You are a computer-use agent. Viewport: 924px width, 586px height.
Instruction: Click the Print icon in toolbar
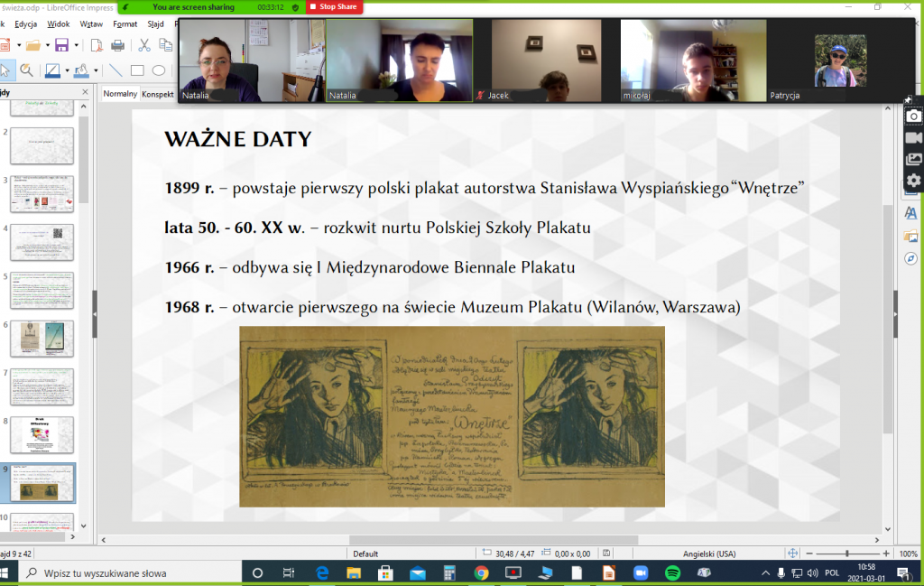pyautogui.click(x=117, y=45)
